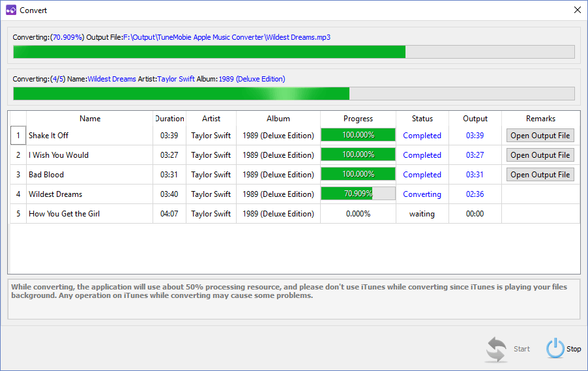The width and height of the screenshot is (588, 371).
Task: Click the Converting status for Wildest Dreams
Action: point(422,194)
